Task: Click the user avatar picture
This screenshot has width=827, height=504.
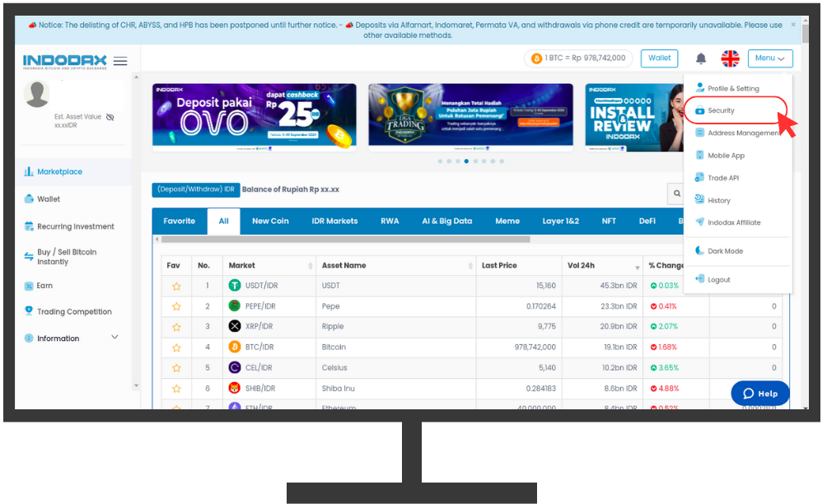Action: pos(37,94)
